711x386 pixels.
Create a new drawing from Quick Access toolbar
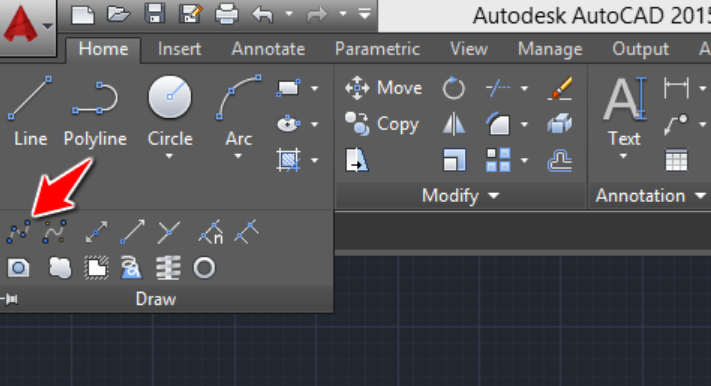point(83,15)
